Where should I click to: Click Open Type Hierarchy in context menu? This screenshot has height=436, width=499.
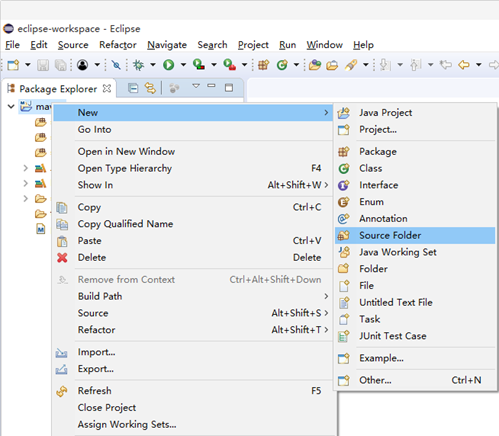(193, 168)
